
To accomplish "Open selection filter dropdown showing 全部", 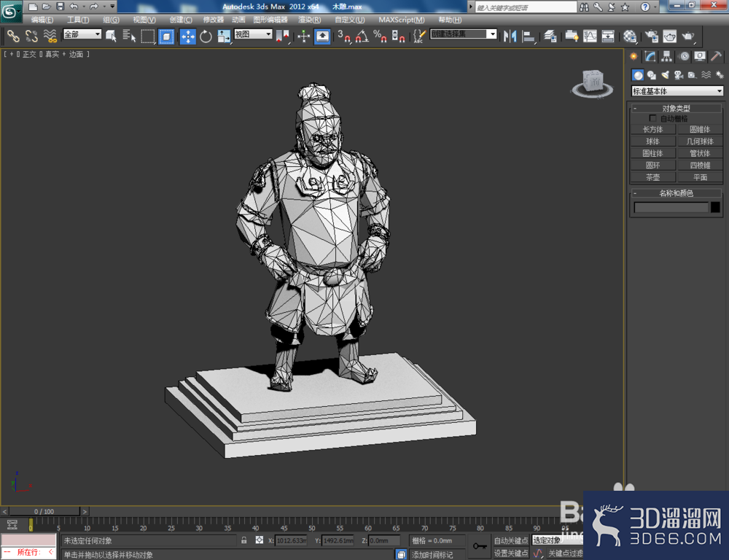I will point(82,34).
